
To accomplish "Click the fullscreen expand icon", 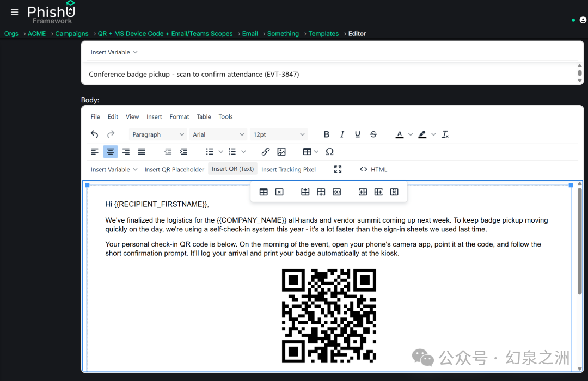I will (338, 169).
